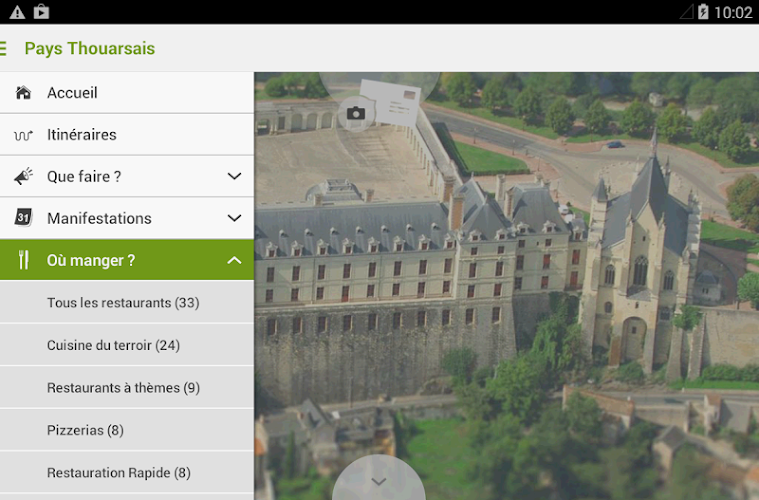Open Itinéraires menu entry

point(127,135)
